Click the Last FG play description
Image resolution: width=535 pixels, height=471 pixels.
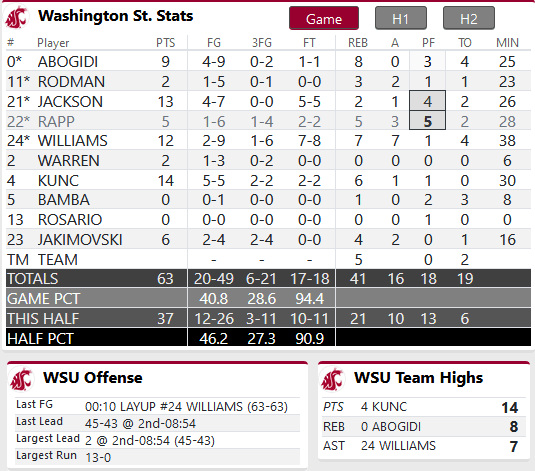(186, 406)
